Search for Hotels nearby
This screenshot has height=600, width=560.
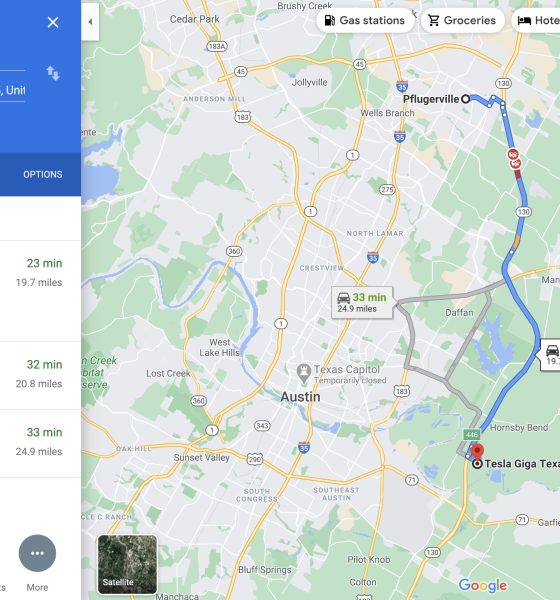click(536, 20)
